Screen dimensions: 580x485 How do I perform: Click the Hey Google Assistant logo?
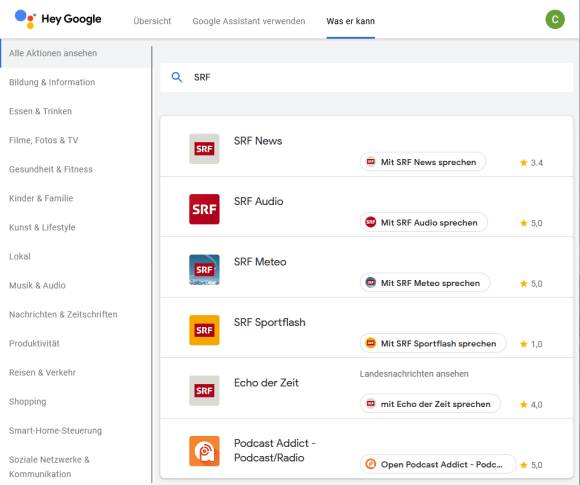pos(58,19)
